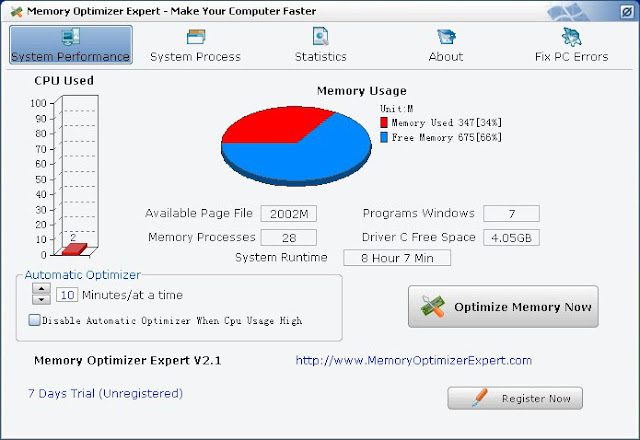Click 'Memory Used 347[34%]' legend text
The width and height of the screenshot is (640, 440).
pyautogui.click(x=447, y=122)
